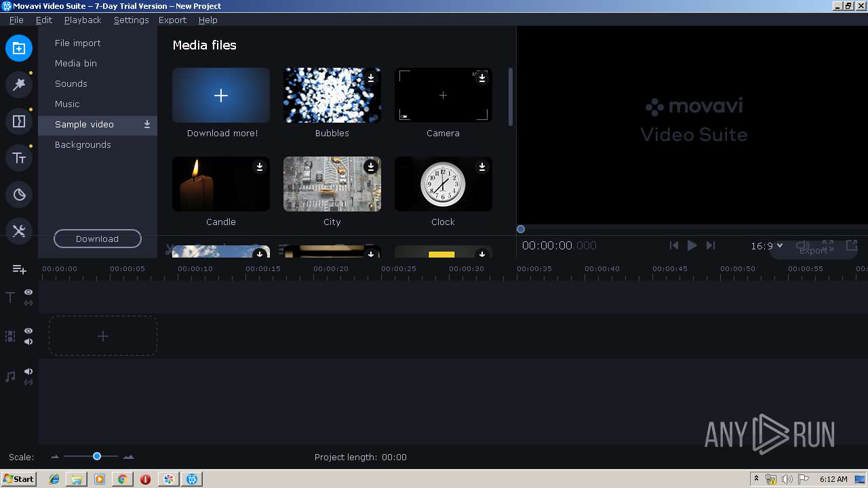This screenshot has width=868, height=488.
Task: Show hidden tray icons arrow
Action: 756,479
